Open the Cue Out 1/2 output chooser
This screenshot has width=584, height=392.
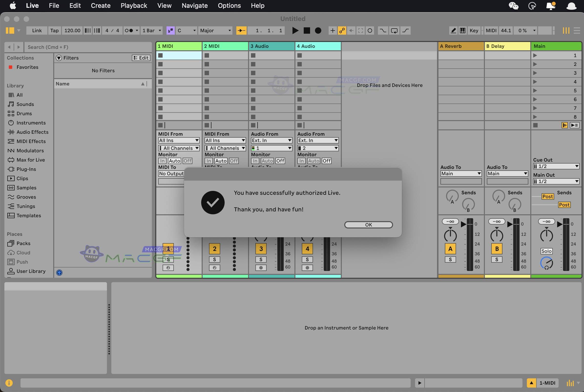point(555,166)
